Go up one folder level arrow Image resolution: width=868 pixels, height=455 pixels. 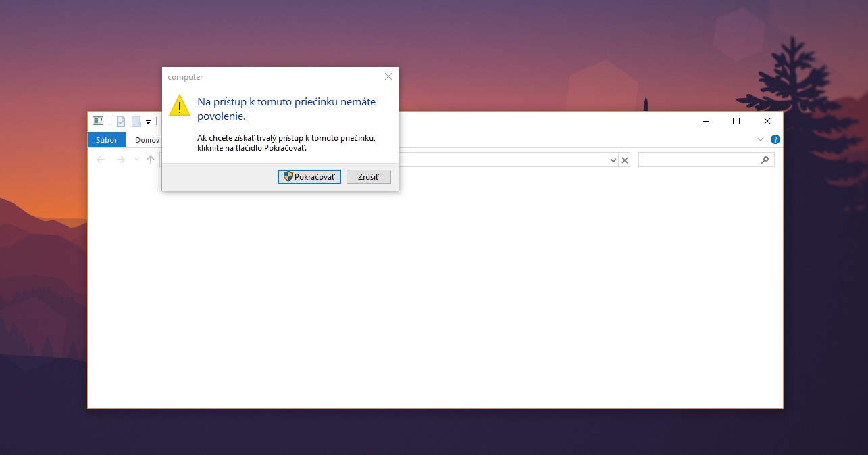click(151, 160)
